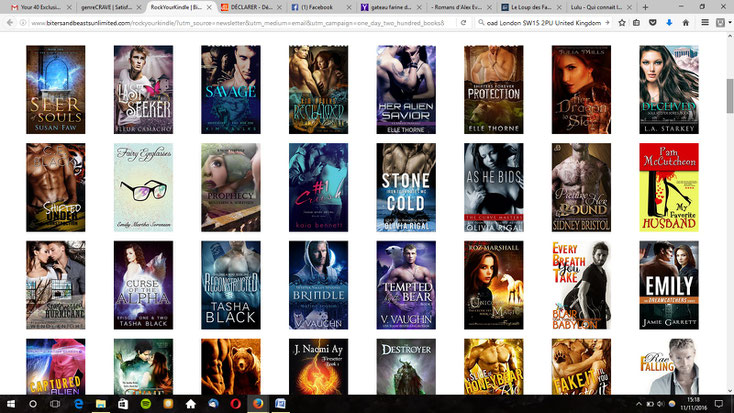Open File Explorer from the taskbar
This screenshot has width=734, height=413.
[101, 404]
